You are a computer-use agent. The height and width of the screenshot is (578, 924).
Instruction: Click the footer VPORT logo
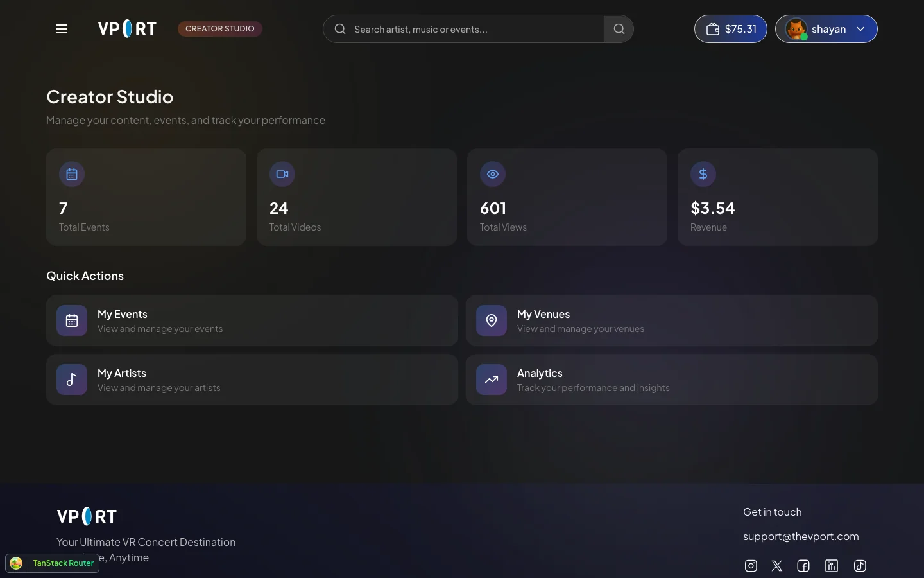[x=87, y=516]
